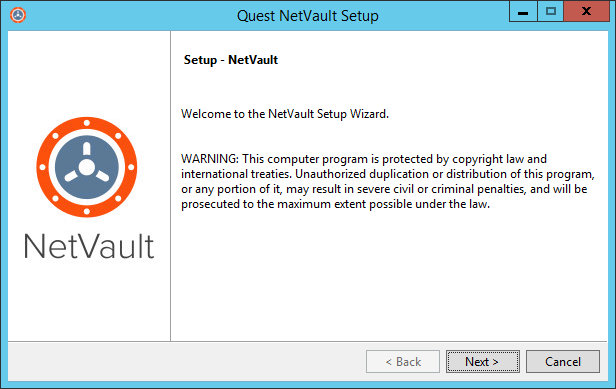616x389 pixels.
Task: Click the white hub of the vault wheel
Action: [x=87, y=167]
